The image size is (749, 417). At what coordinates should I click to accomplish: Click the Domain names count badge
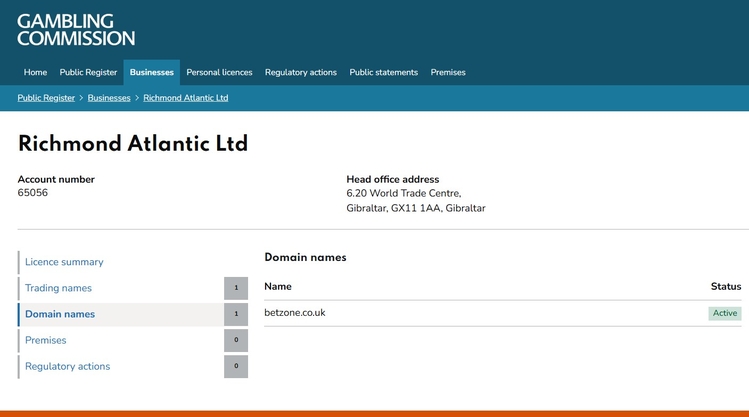(236, 314)
